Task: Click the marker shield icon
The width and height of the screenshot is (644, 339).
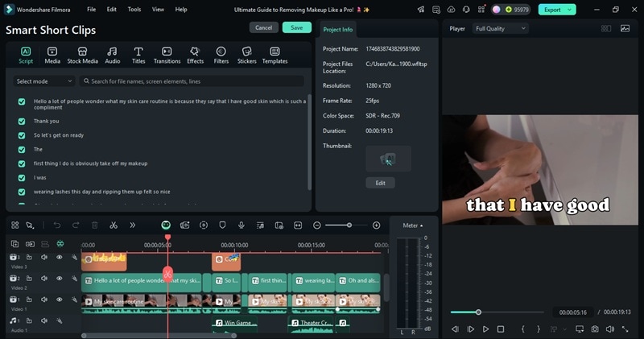Action: coord(222,225)
